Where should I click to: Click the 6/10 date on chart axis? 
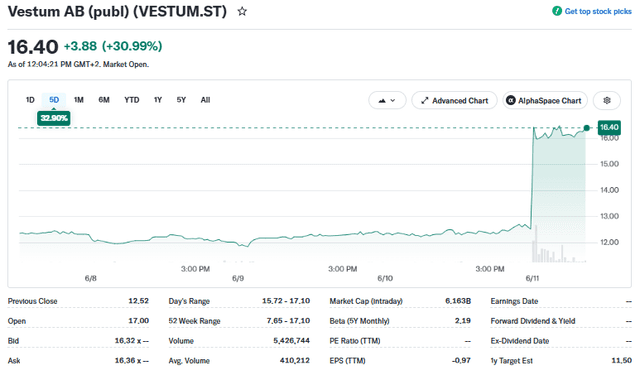(x=385, y=279)
